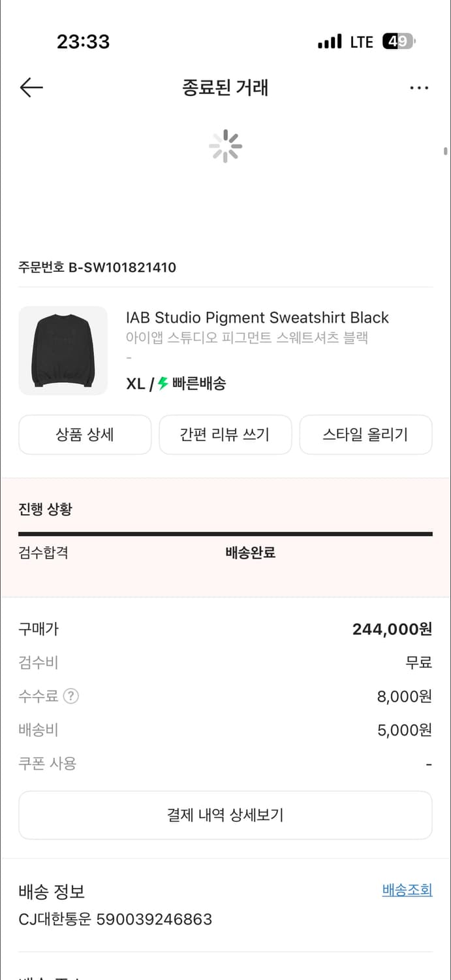Open 배송조회 shipping tracking link
The image size is (451, 980).
pos(407,889)
